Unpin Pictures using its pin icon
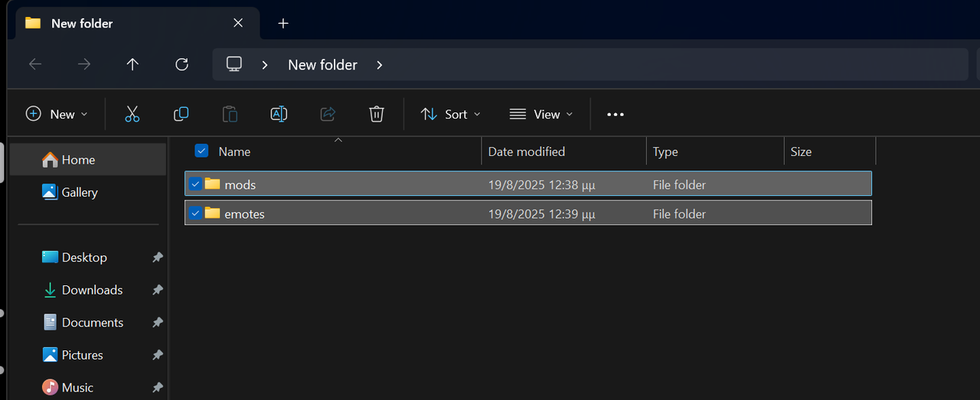This screenshot has width=980, height=400. click(x=157, y=355)
